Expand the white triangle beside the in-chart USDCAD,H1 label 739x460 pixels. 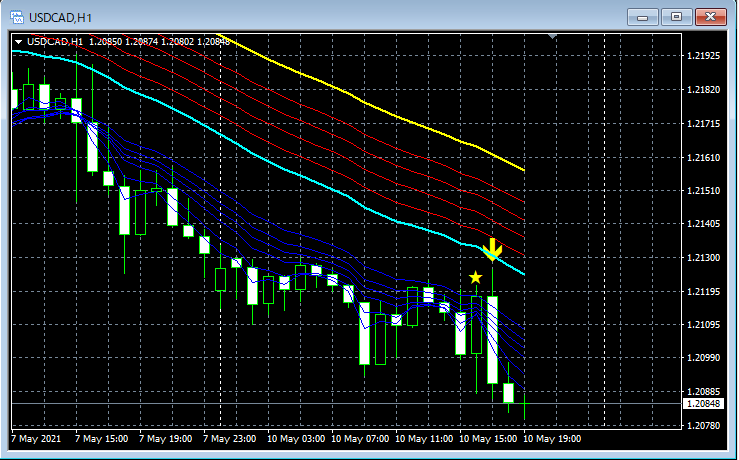click(18, 42)
